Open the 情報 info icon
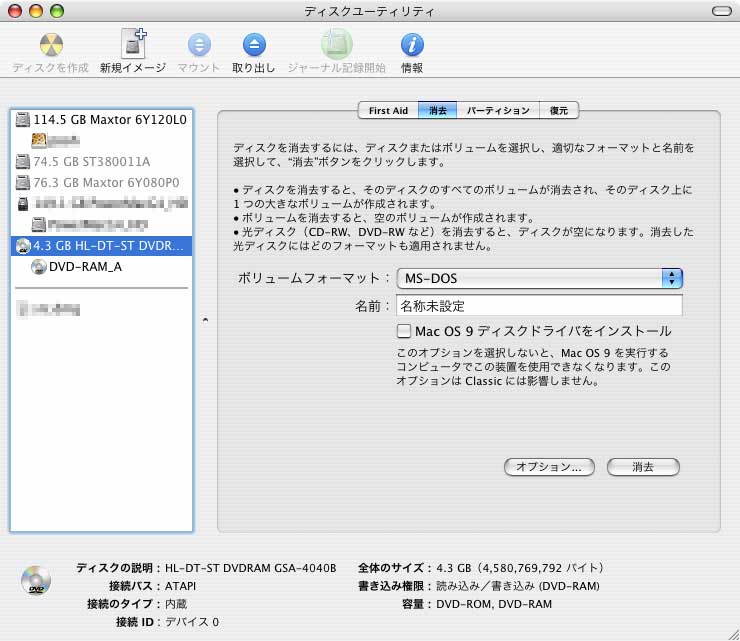The width and height of the screenshot is (740, 641). [x=412, y=45]
